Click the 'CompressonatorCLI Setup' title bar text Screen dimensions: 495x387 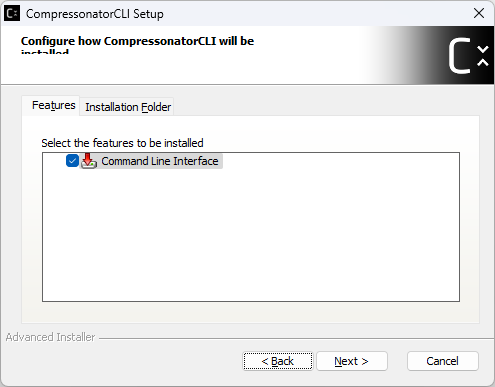point(95,14)
